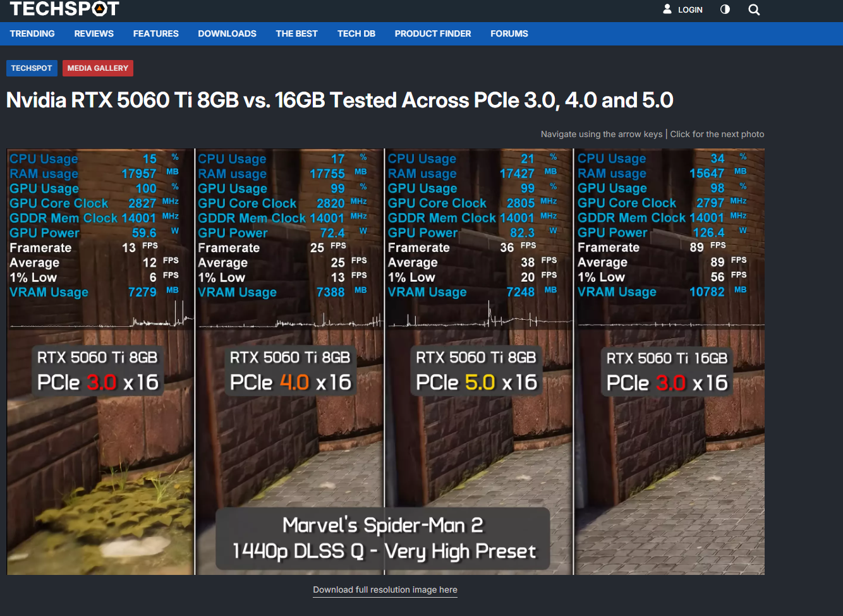
Task: Click the 'Navigate using the arrow keys' hint
Action: (602, 134)
